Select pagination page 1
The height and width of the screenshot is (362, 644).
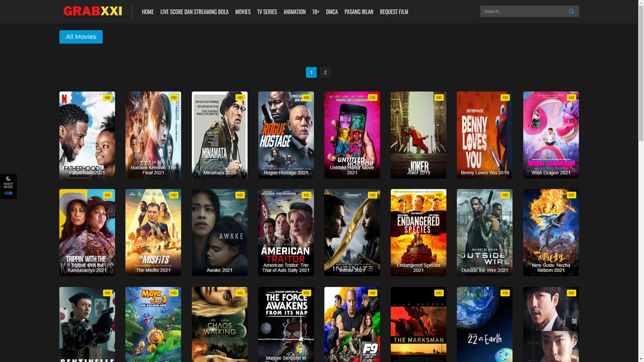pyautogui.click(x=311, y=72)
